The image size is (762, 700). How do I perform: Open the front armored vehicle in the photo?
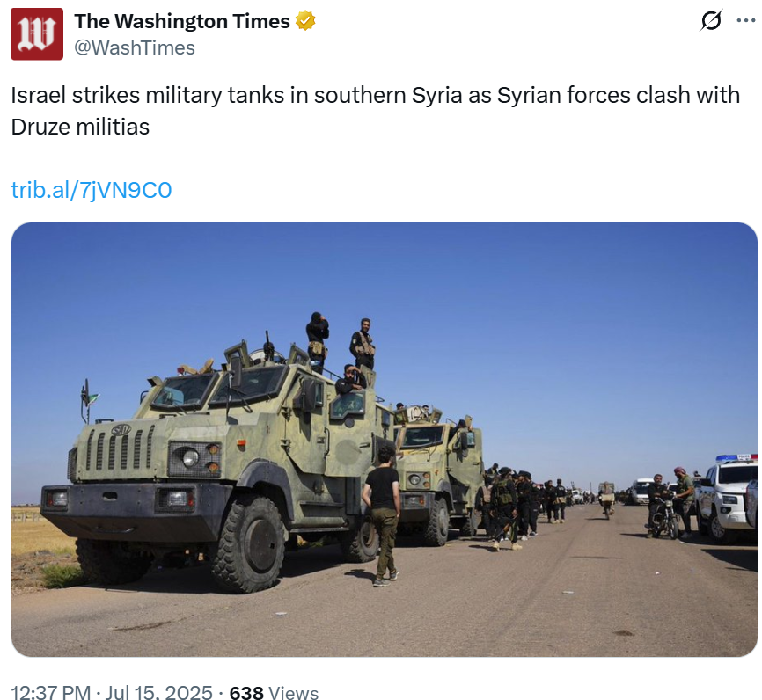point(219,466)
